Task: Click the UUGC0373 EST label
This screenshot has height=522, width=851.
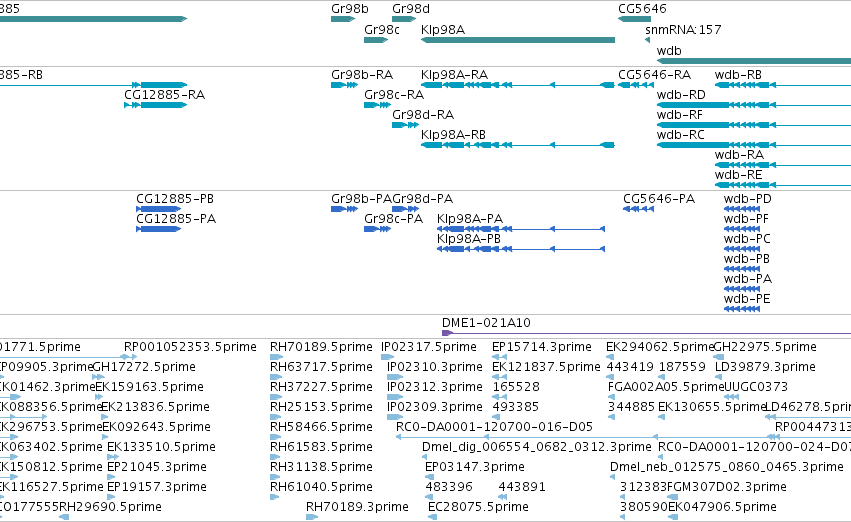Action: [x=757, y=387]
